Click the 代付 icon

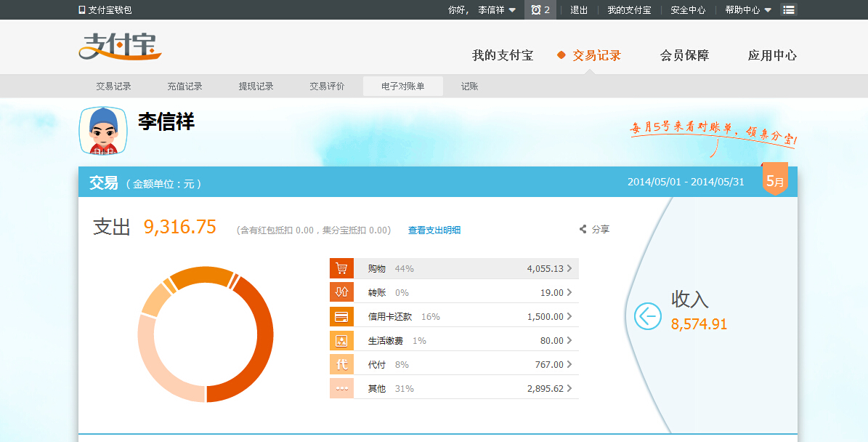coord(341,364)
